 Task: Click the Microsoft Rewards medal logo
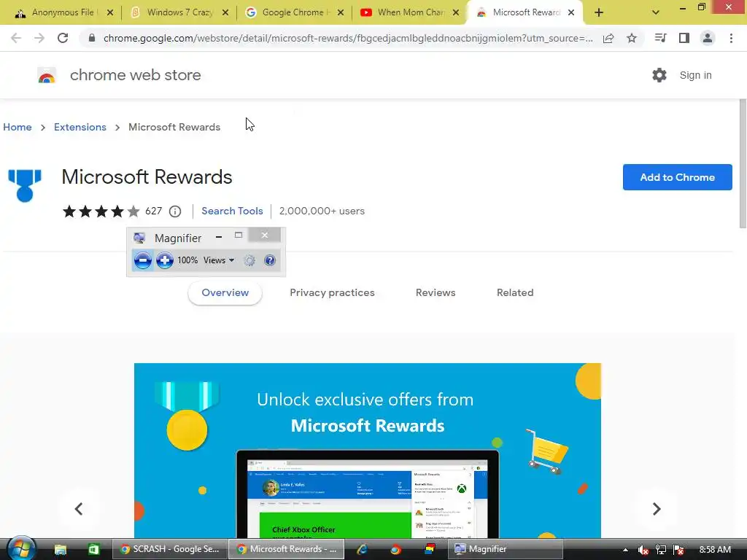pyautogui.click(x=25, y=186)
